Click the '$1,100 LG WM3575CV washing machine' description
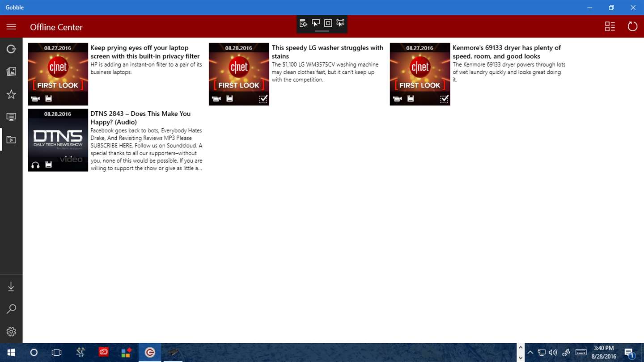This screenshot has width=644, height=362. 325,72
